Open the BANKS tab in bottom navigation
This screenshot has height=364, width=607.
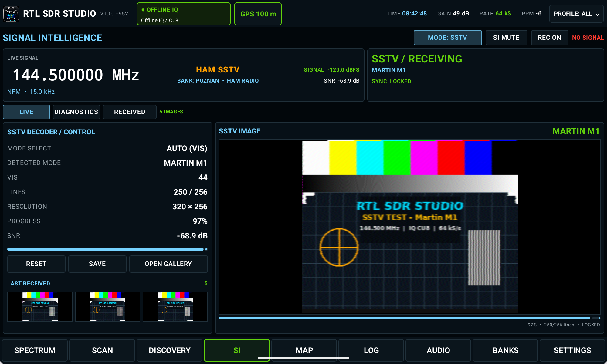pyautogui.click(x=505, y=350)
